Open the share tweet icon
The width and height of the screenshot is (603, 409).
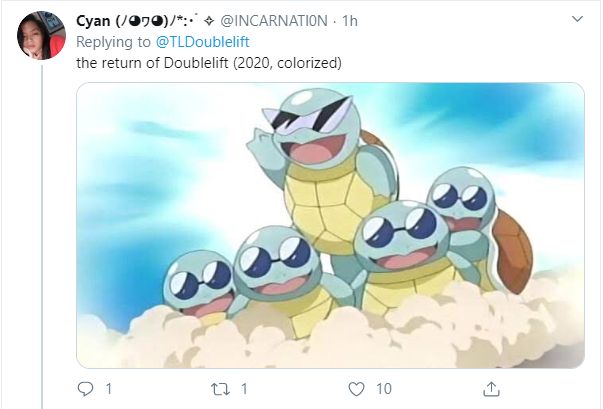click(491, 388)
